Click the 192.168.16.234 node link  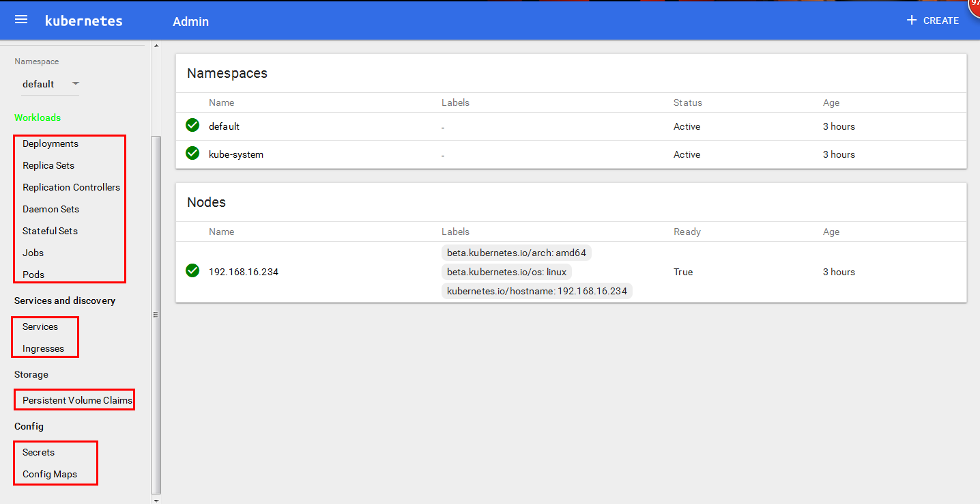[244, 272]
